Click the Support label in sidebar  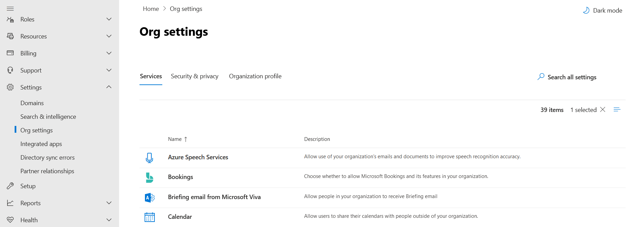31,70
